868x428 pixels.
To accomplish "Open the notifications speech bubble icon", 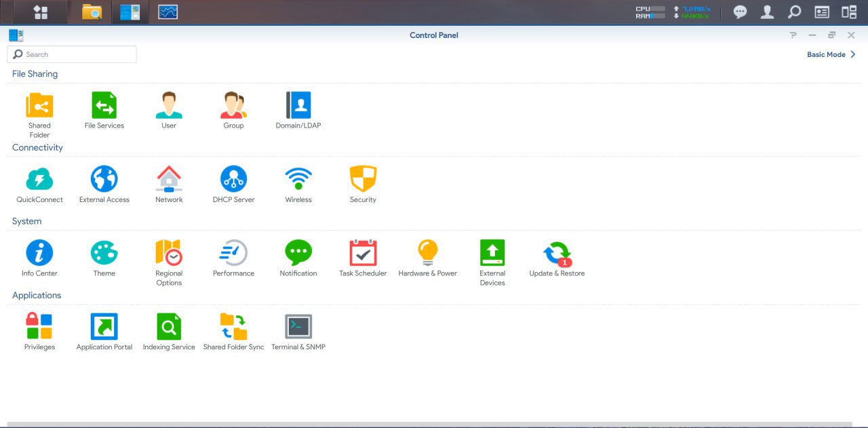I will click(741, 12).
